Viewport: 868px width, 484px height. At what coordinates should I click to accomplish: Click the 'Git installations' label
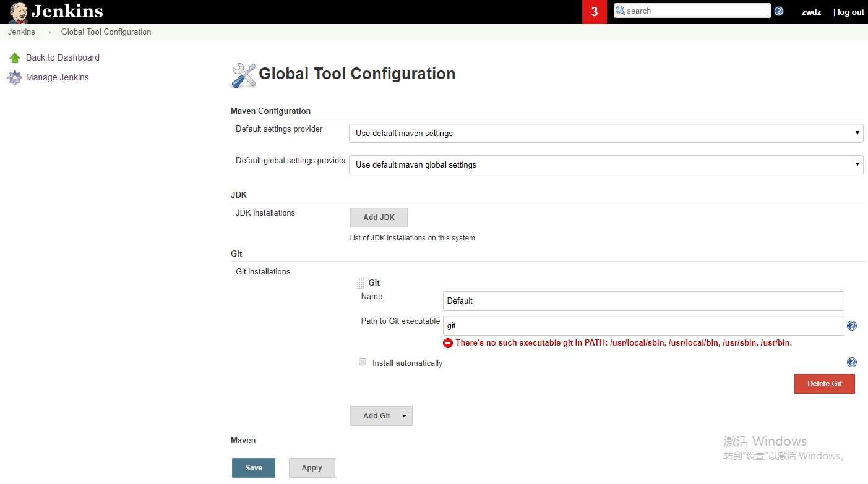pyautogui.click(x=263, y=272)
